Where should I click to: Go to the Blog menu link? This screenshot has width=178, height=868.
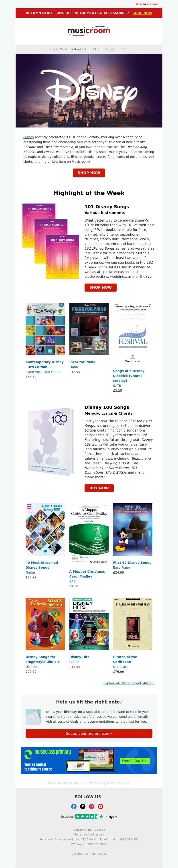click(125, 49)
